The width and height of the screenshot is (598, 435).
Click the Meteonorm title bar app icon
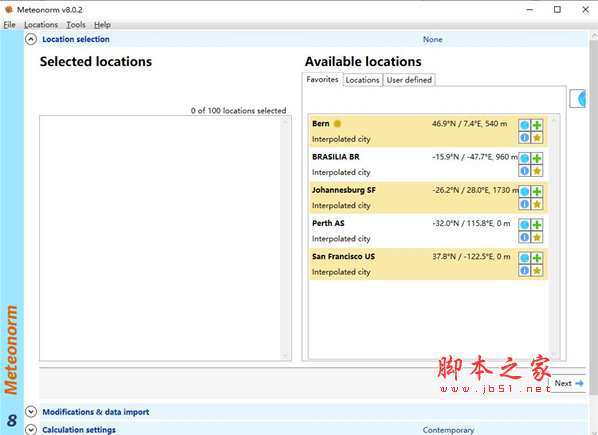point(9,10)
